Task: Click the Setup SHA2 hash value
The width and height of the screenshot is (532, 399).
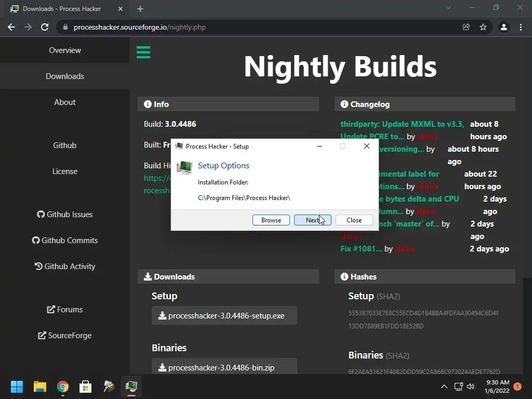Action: [423, 320]
